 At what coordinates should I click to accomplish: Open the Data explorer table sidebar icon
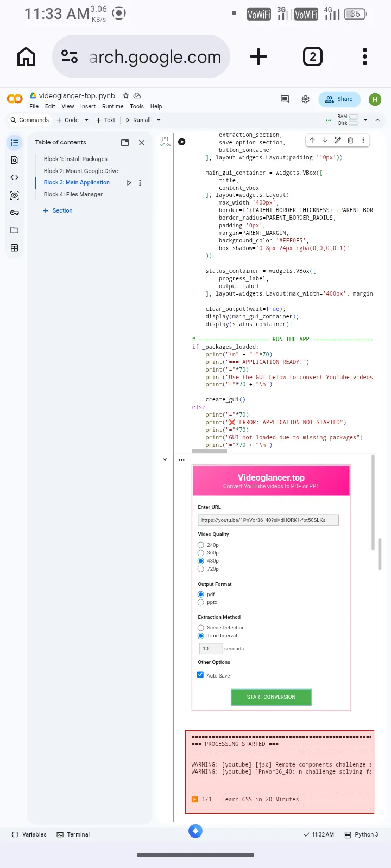(15, 248)
